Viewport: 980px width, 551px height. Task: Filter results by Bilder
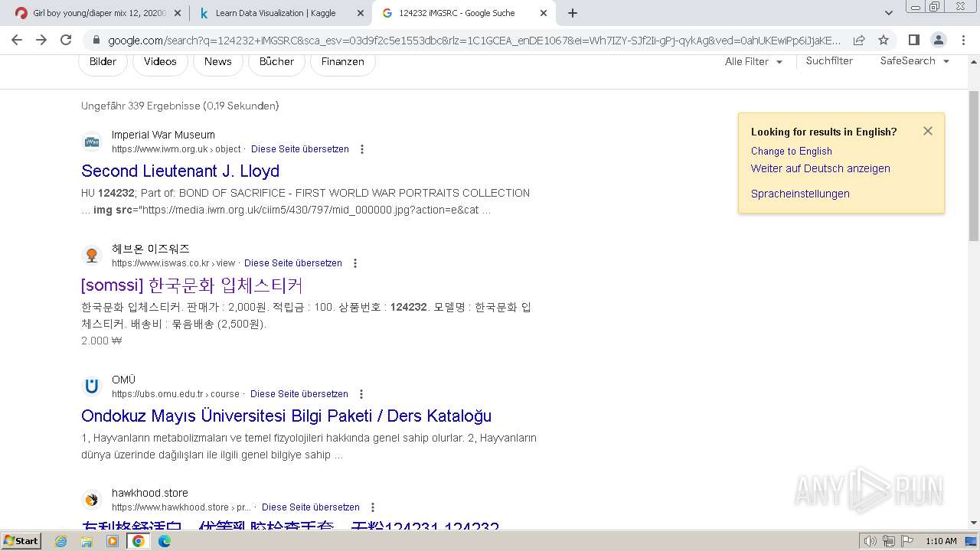point(103,62)
